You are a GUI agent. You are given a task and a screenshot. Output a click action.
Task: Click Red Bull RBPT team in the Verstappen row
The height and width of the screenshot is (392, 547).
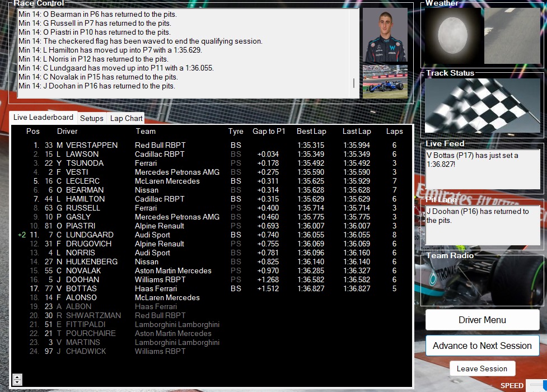160,145
